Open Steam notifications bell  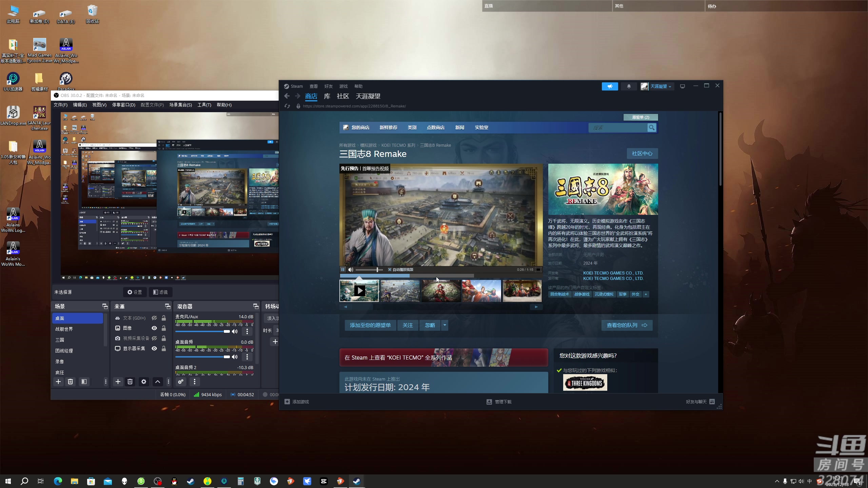629,86
